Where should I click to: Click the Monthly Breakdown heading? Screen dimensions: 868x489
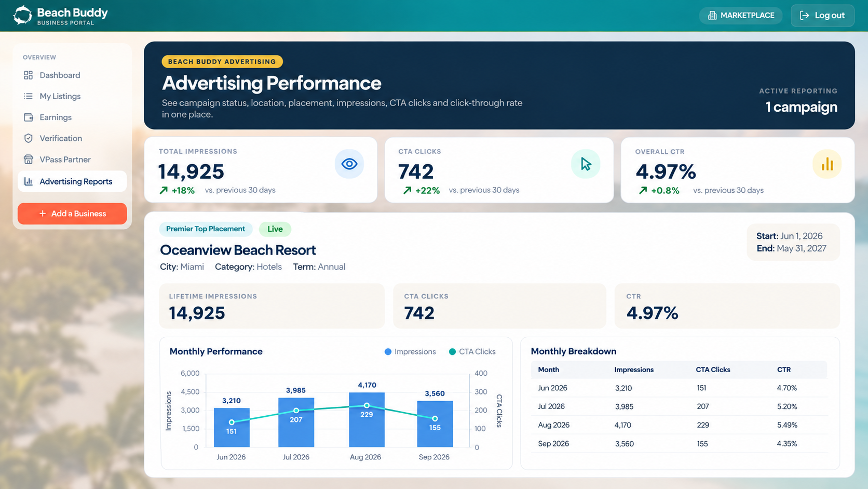tap(574, 351)
